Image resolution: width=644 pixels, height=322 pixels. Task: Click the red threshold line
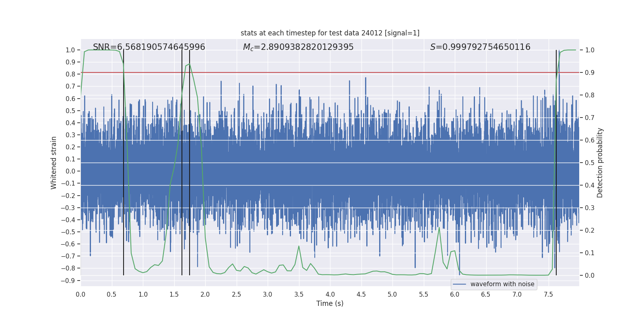click(330, 72)
